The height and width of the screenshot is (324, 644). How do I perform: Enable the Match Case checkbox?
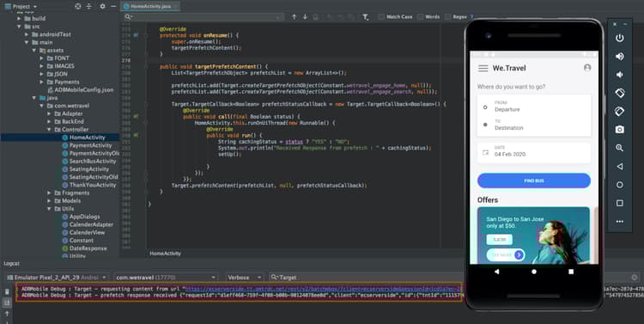coord(381,17)
